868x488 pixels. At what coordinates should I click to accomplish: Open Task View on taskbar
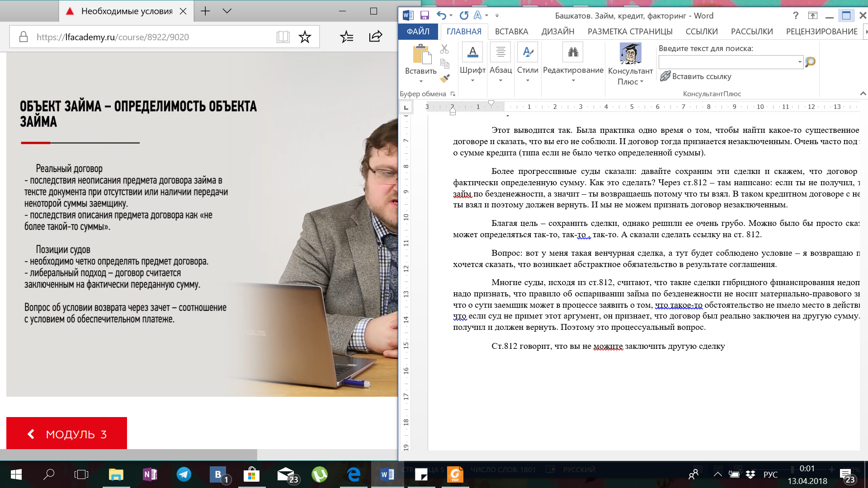point(81,474)
